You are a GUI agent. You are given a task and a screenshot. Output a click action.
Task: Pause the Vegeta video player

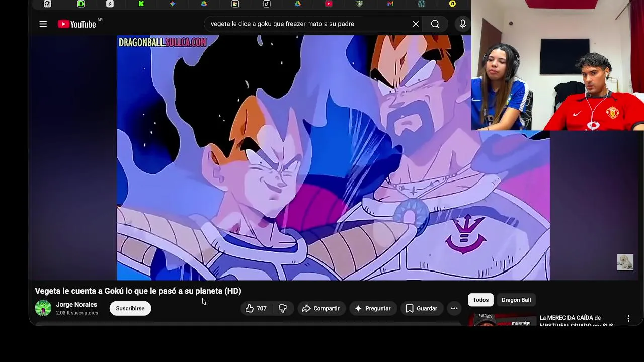333,157
